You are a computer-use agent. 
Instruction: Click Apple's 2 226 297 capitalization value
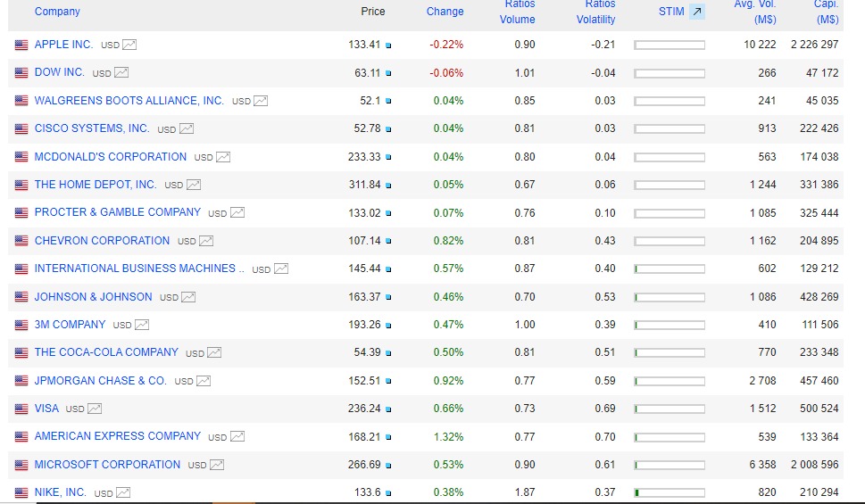[x=815, y=45]
